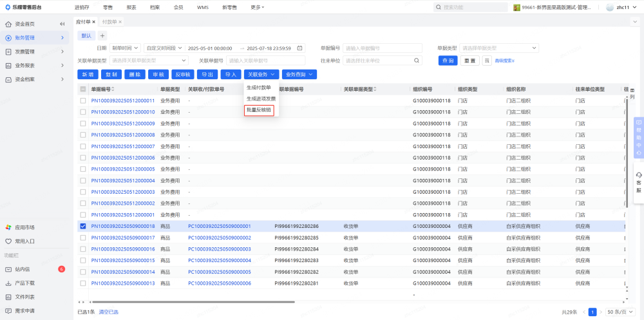
Task: Open the 进销存 top menu
Action: [82, 7]
